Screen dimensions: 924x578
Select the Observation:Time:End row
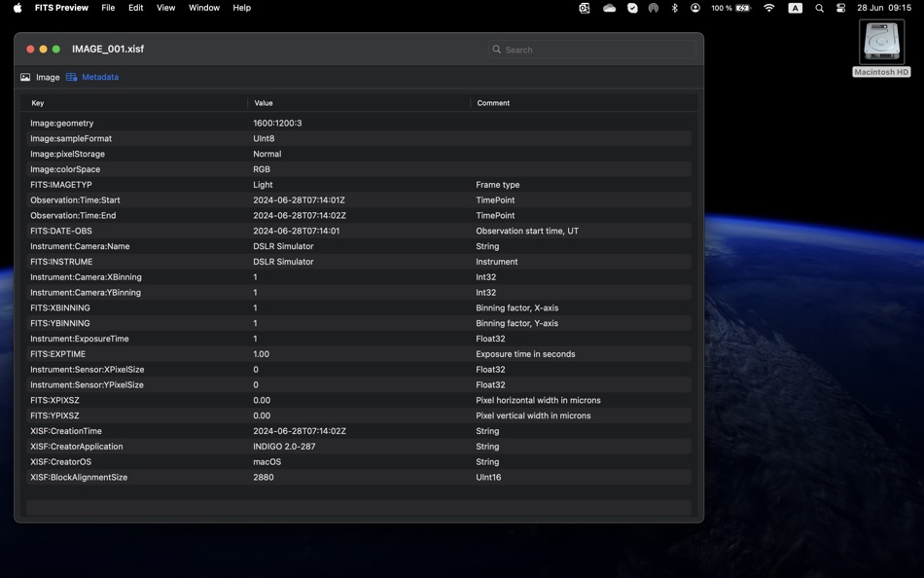point(359,215)
